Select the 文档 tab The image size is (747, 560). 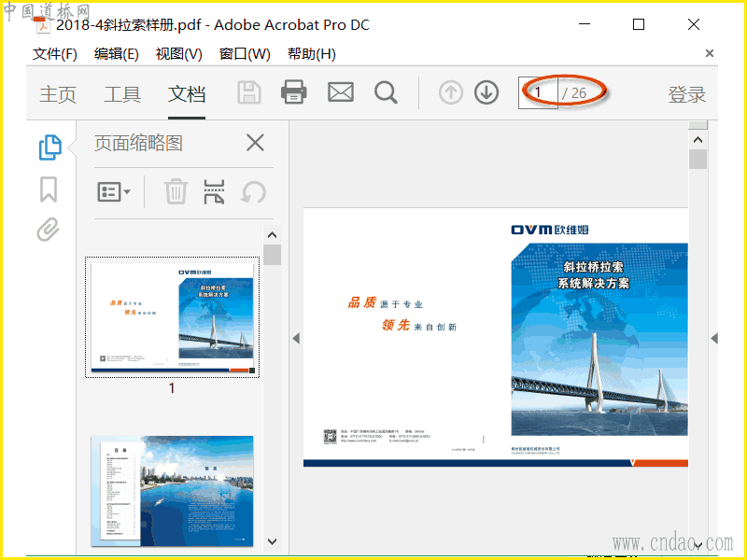coord(187,94)
